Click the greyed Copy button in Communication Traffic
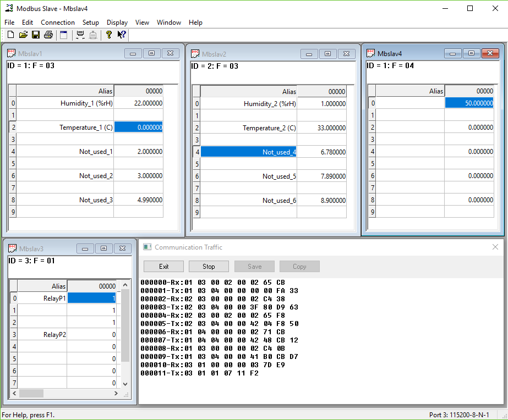This screenshot has width=508, height=420. (x=299, y=266)
